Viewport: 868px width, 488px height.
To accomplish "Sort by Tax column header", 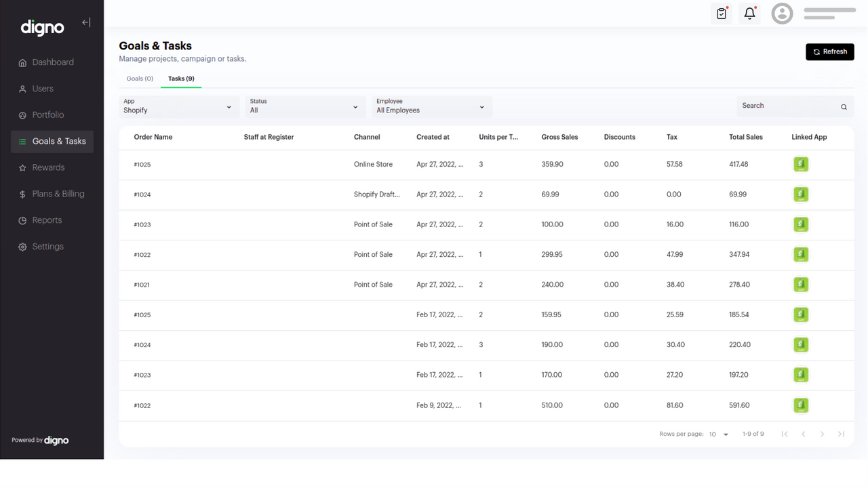I will (x=672, y=137).
